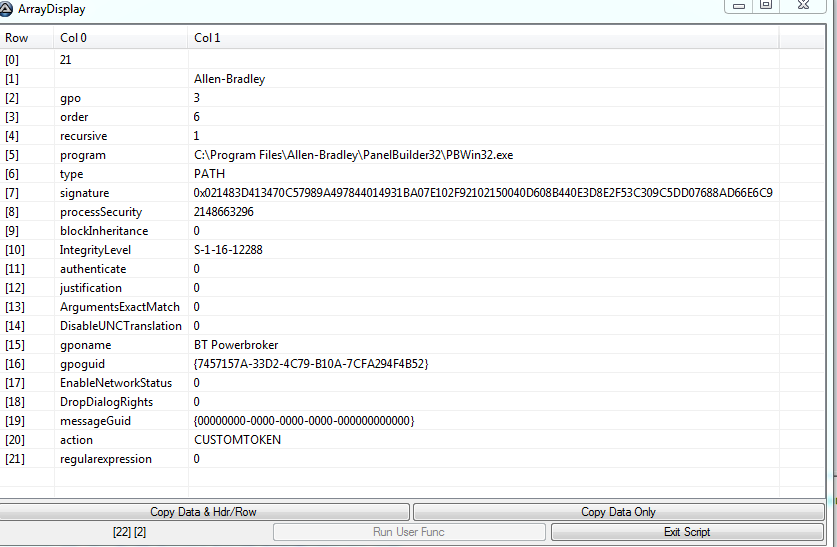Select the authenticate cell
Image resolution: width=837 pixels, height=547 pixels.
tap(93, 269)
